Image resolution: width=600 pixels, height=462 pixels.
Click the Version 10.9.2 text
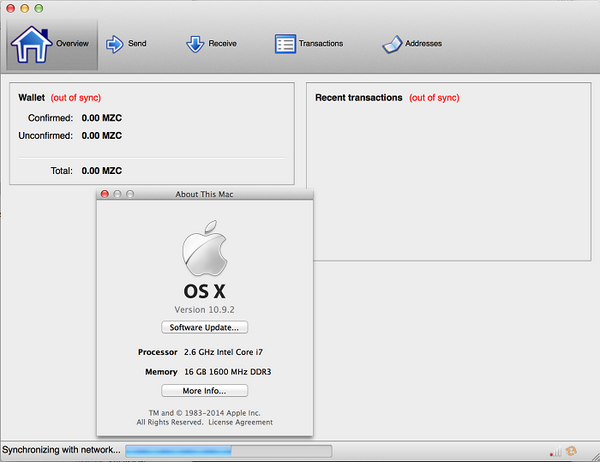click(204, 310)
